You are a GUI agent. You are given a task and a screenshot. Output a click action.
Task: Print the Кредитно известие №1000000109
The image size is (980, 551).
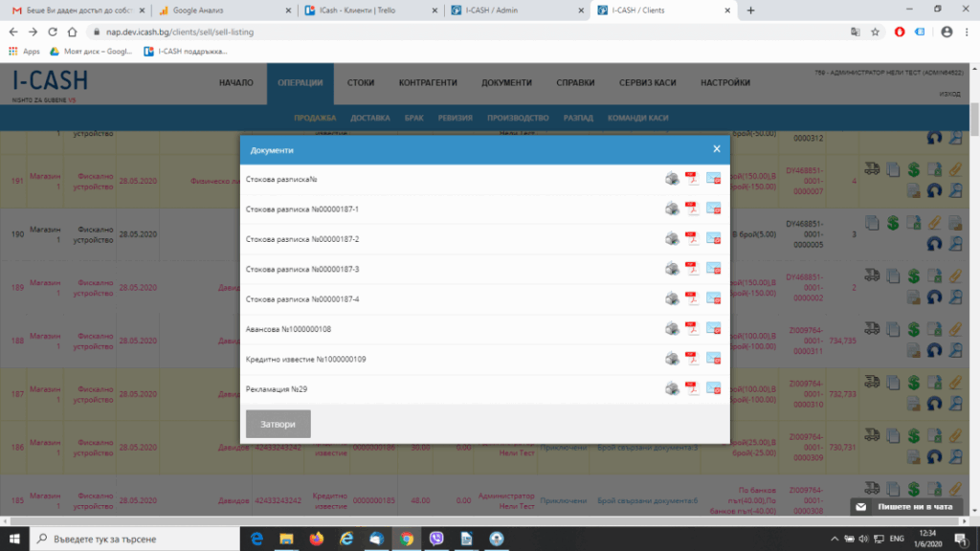tap(673, 359)
